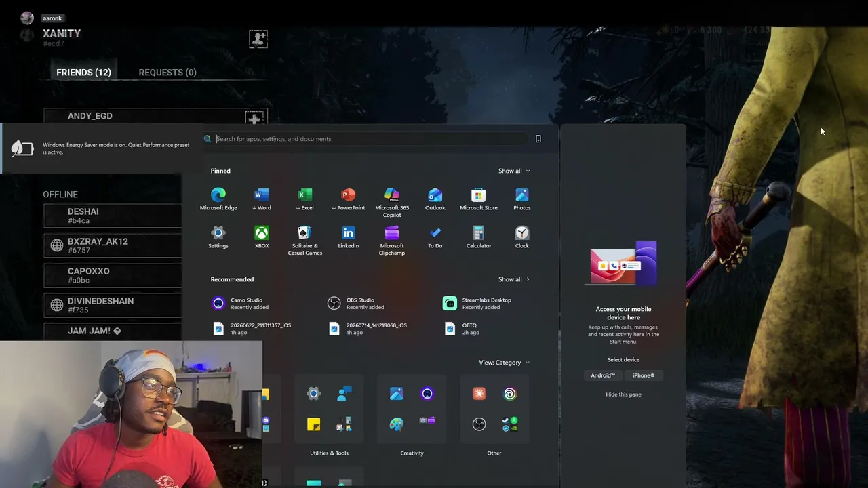This screenshot has width=868, height=488.
Task: Select Android™ as mobile device
Action: point(603,375)
